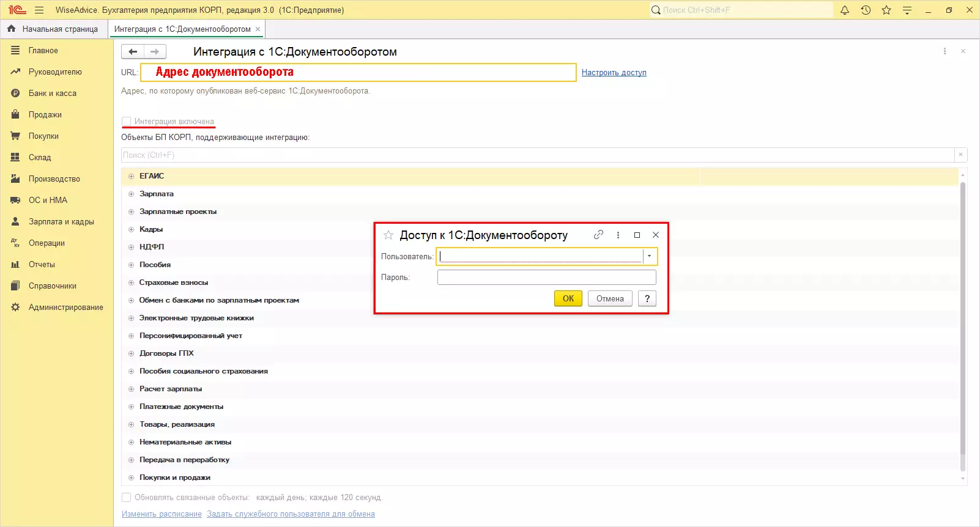The height and width of the screenshot is (527, 980).
Task: Expand the Кадры tree node
Action: point(131,229)
